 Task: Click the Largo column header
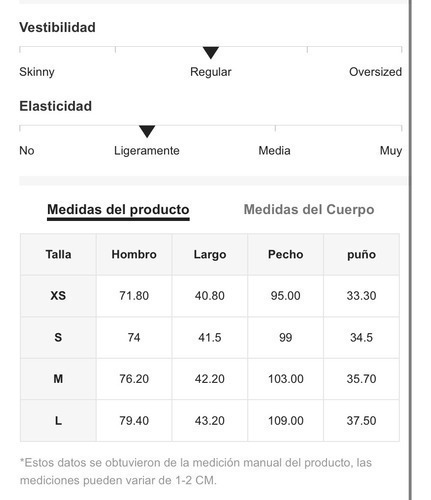210,255
